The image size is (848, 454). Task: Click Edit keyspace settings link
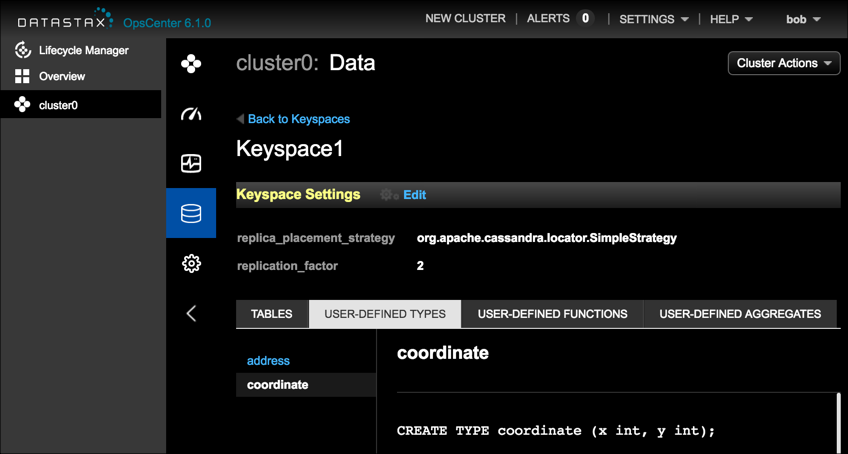(x=415, y=195)
